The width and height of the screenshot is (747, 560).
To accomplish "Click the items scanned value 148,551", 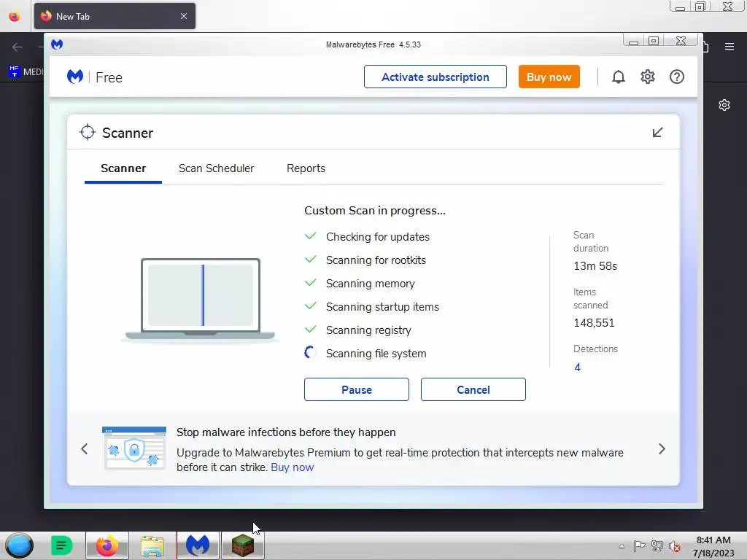I will click(594, 323).
